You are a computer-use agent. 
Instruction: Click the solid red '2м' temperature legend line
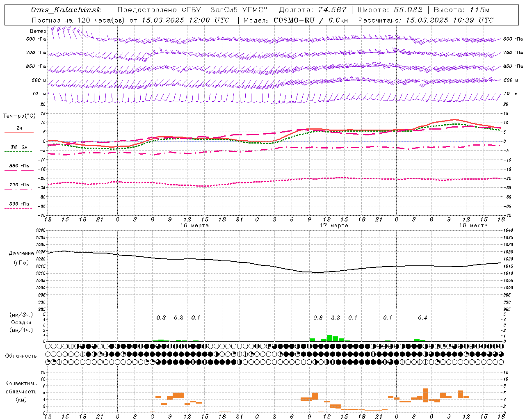(19, 132)
